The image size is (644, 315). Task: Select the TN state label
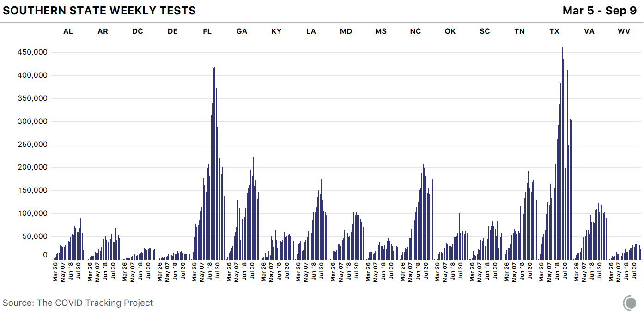pos(519,31)
